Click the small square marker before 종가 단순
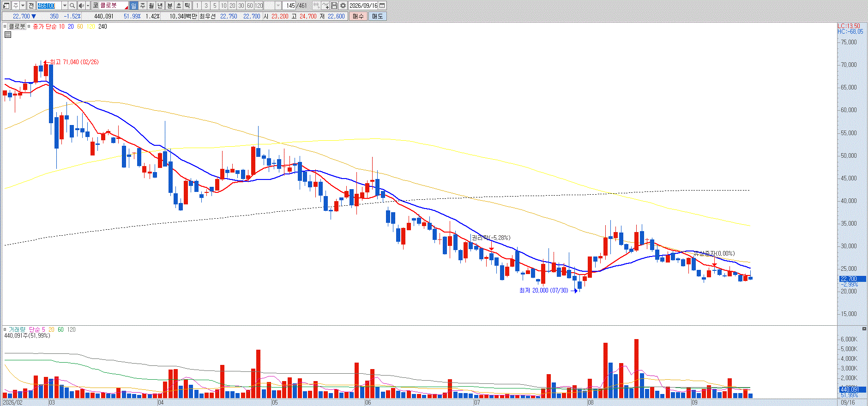868x406 pixels. (29, 26)
